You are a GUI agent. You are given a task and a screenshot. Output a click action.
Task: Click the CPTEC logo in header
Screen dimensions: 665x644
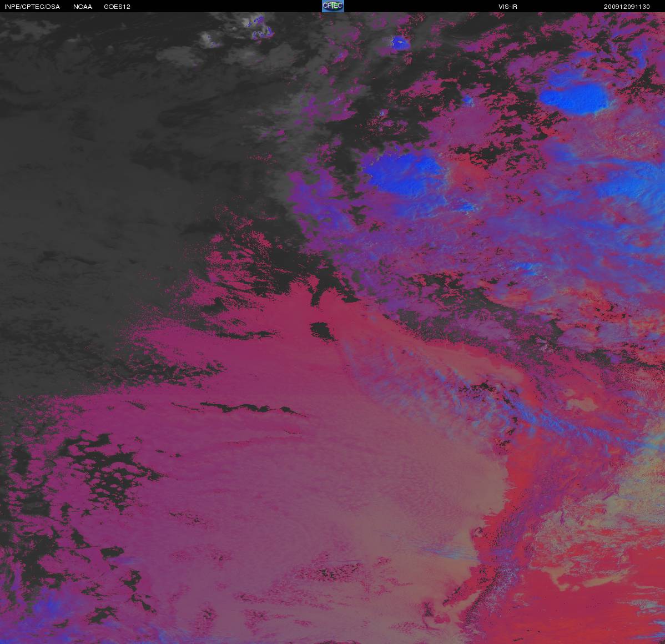[332, 6]
